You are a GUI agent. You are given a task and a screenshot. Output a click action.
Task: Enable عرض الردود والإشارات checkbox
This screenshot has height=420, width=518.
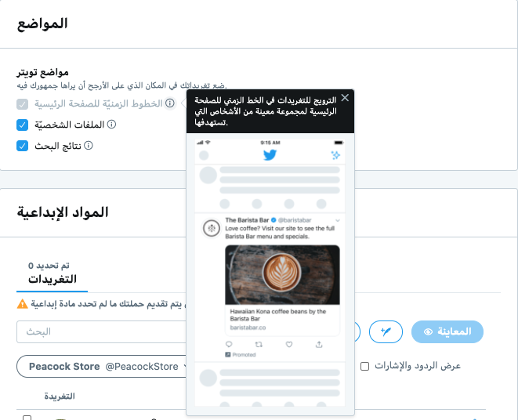point(364,366)
